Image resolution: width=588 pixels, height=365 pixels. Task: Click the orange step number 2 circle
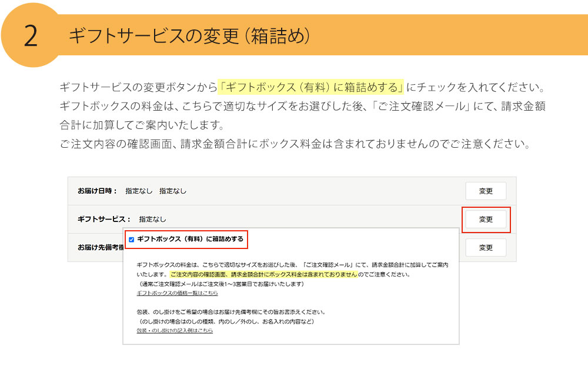tap(31, 35)
